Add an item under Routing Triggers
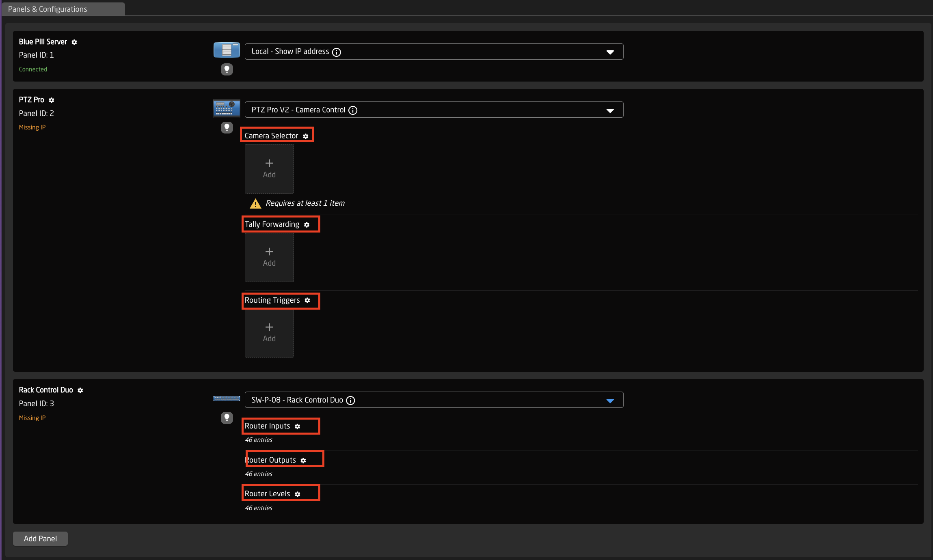Viewport: 933px width, 560px height. click(x=269, y=333)
